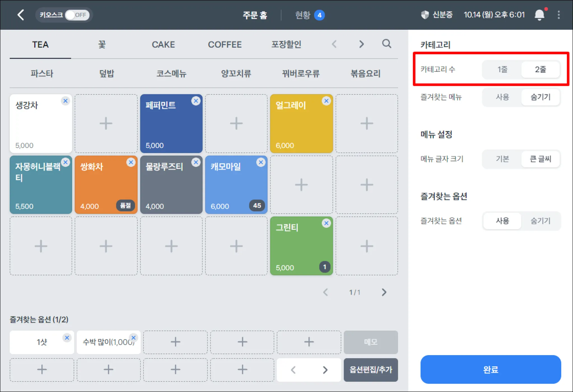Remove 생강차 from the menu grid
573x392 pixels.
click(x=65, y=101)
